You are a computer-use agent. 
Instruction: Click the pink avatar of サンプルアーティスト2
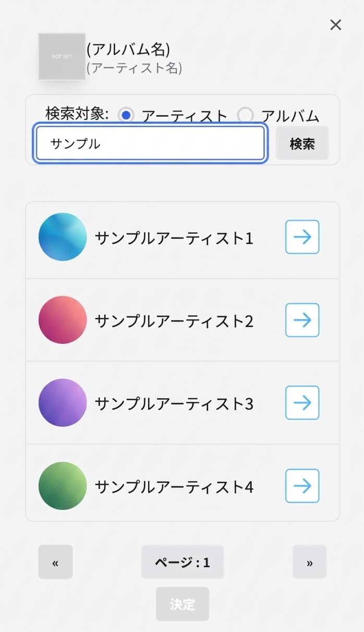point(63,320)
